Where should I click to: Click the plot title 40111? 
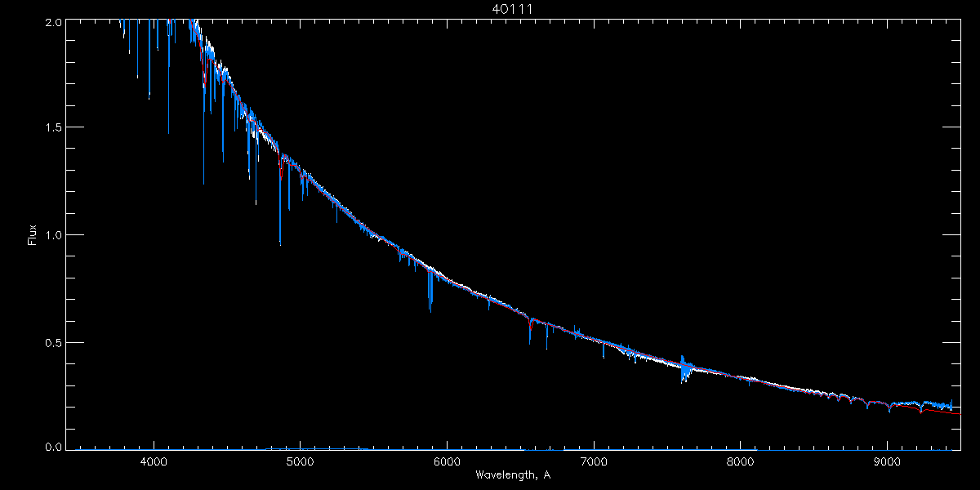(514, 9)
